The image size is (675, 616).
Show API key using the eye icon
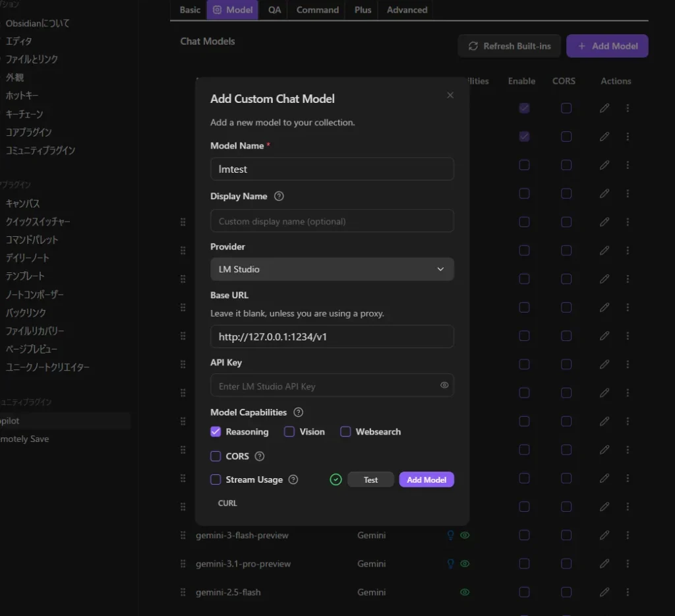[x=444, y=385]
